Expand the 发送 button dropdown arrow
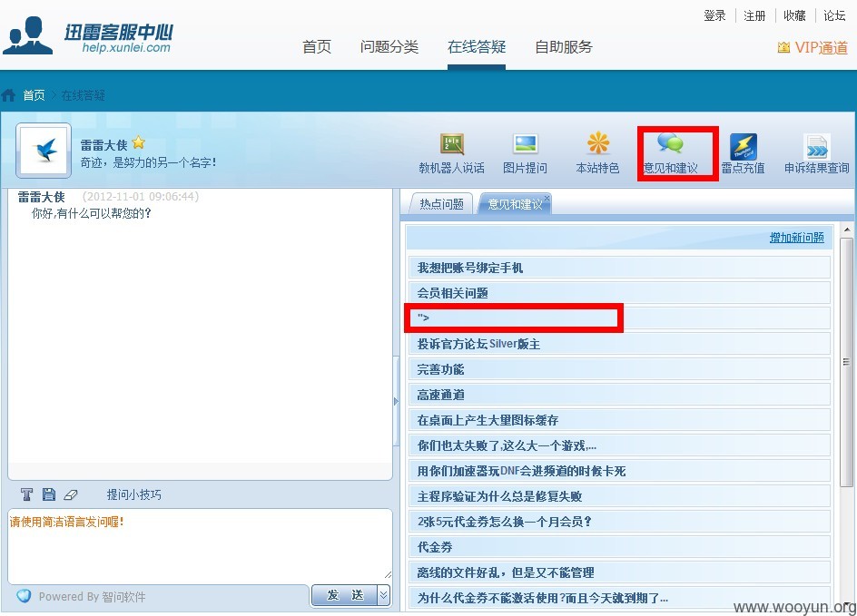Viewport: 857px width, 616px height. click(384, 595)
